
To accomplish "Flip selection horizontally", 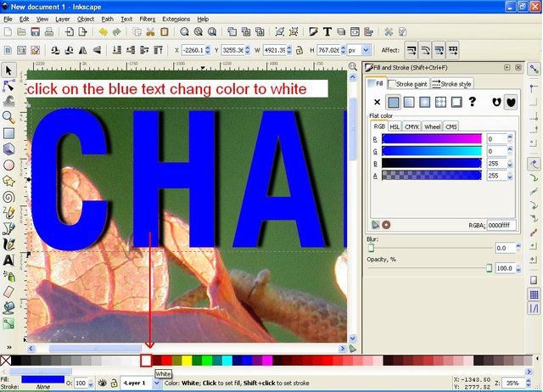I will [83, 51].
